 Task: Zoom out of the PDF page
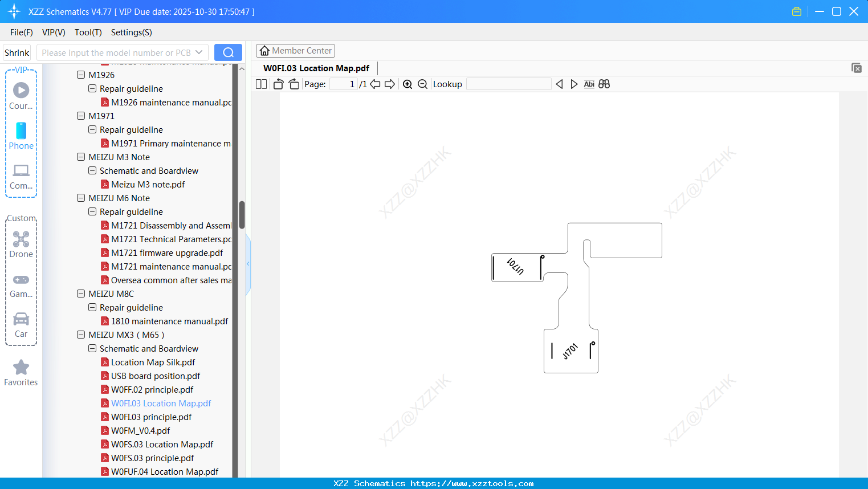tap(422, 84)
